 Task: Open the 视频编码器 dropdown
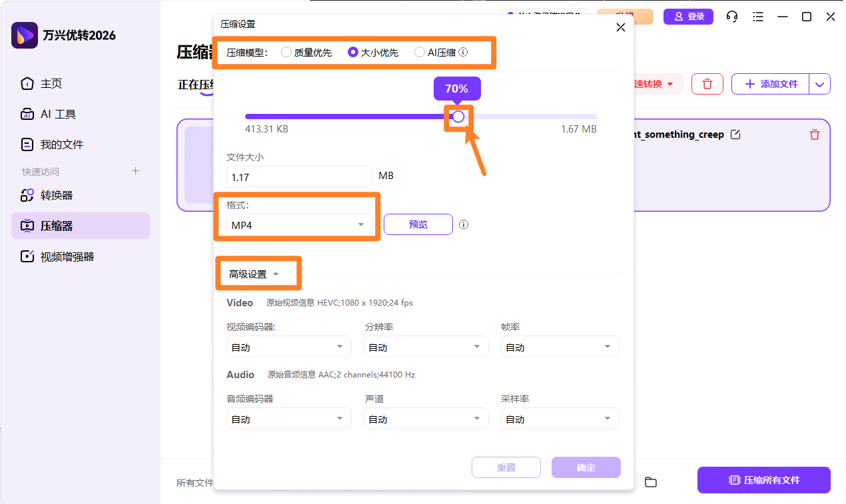[x=288, y=347]
